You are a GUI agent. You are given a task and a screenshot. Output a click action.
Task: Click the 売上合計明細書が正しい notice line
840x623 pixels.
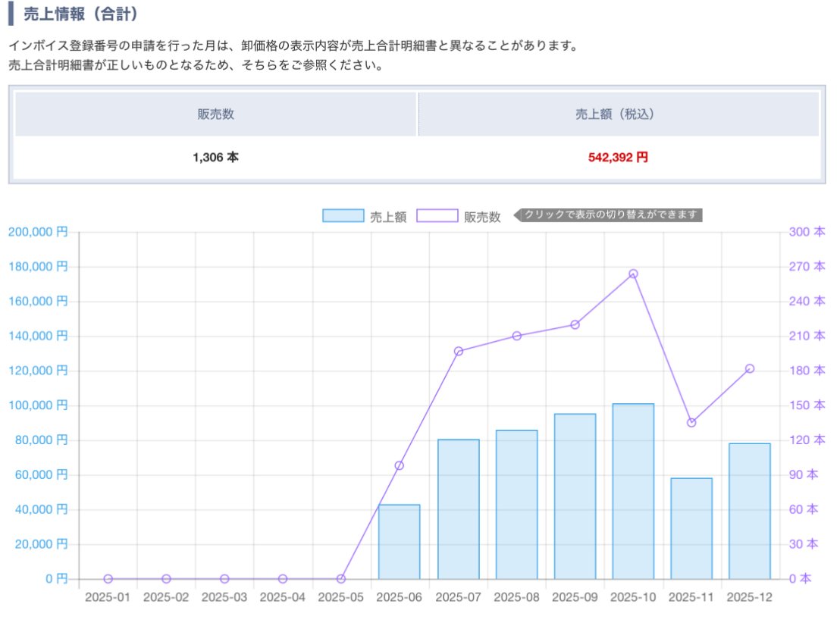197,65
